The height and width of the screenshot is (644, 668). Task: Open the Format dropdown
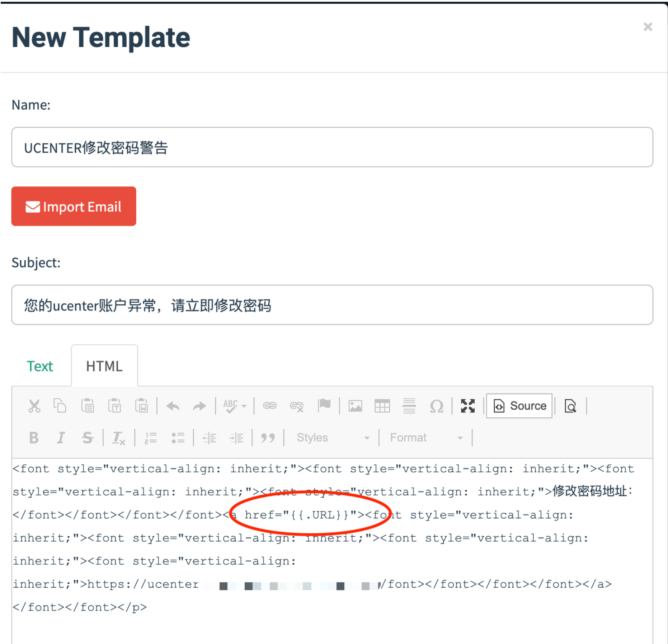coord(426,438)
